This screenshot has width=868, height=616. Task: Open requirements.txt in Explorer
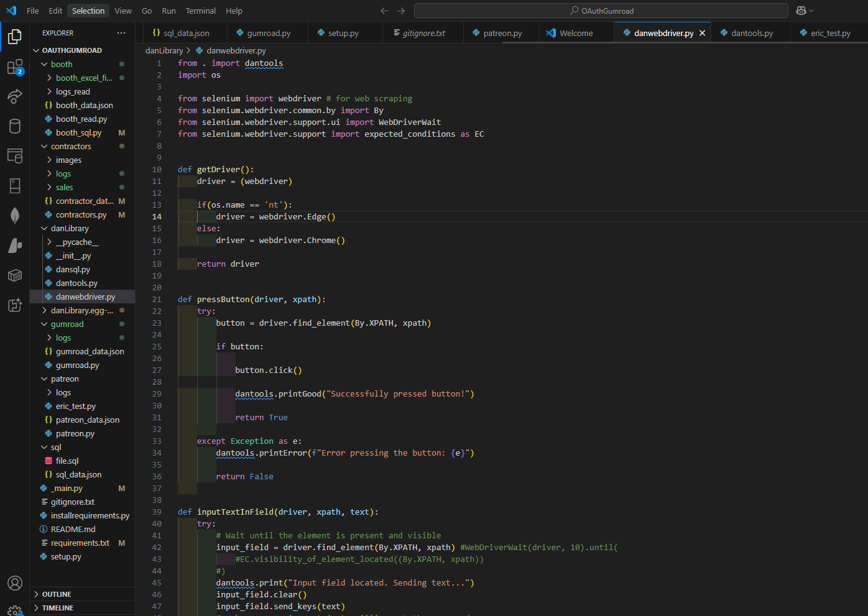point(82,543)
